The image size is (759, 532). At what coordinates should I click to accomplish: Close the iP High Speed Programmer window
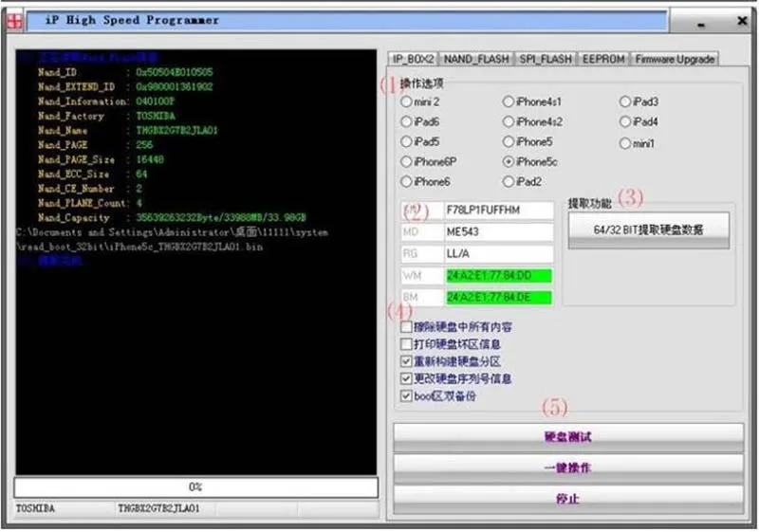coord(742,21)
